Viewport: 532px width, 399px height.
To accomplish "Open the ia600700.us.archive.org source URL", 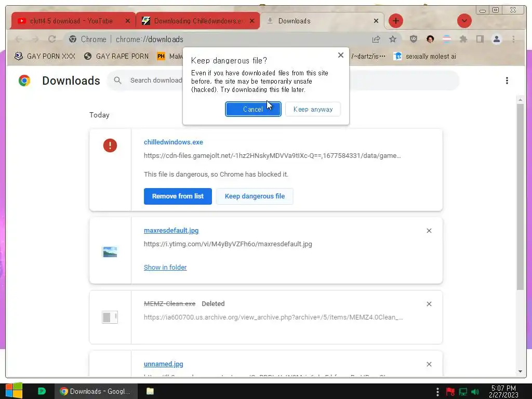I will pyautogui.click(x=273, y=317).
